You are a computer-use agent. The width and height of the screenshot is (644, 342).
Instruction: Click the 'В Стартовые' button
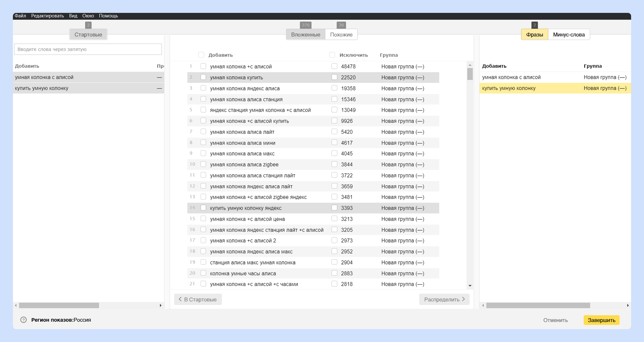point(198,299)
